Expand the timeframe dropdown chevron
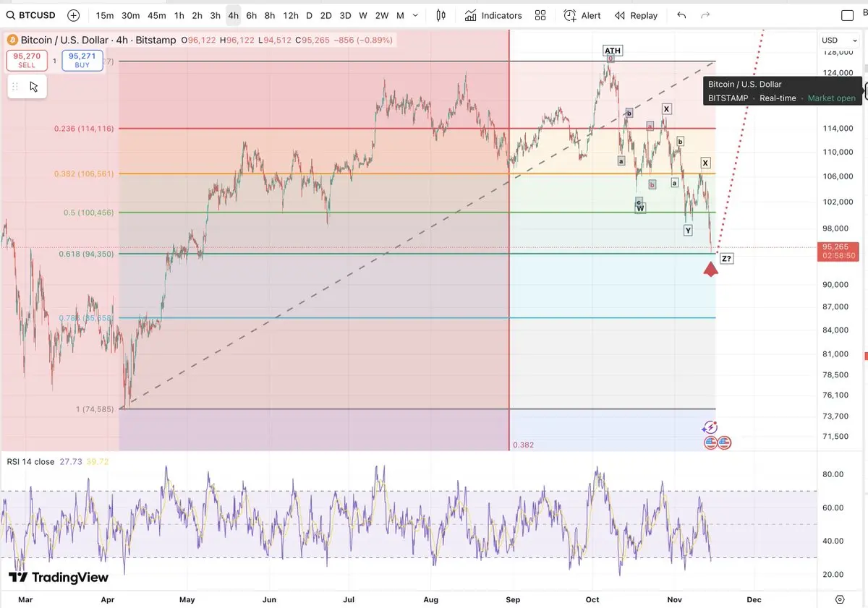 [414, 15]
